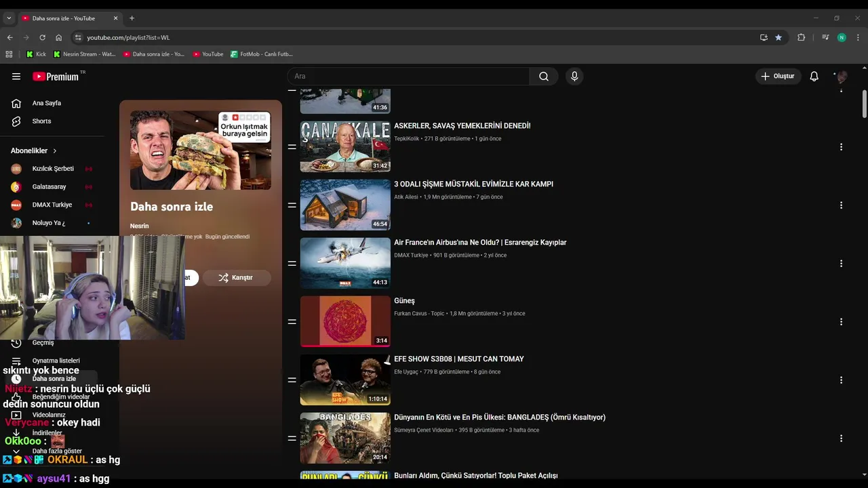Play the snow camp inflatable house thumbnail
868x488 pixels.
coord(345,205)
